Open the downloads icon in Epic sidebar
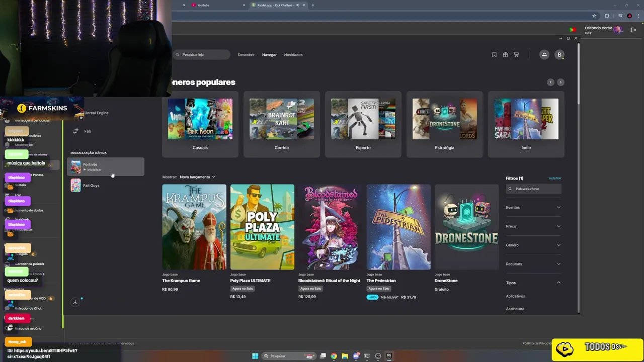644x362 pixels. point(75,302)
